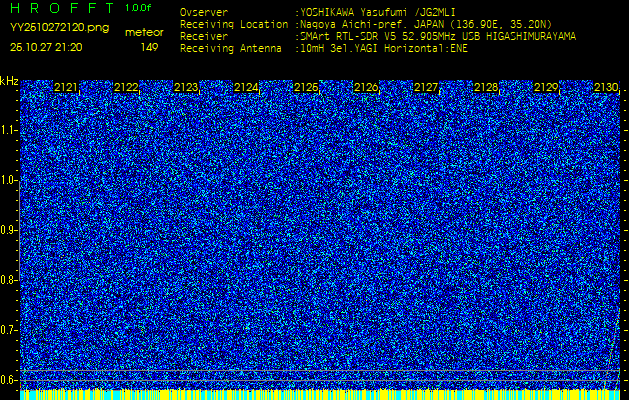
Task: Click the meteor count 149
Action: pos(149,47)
